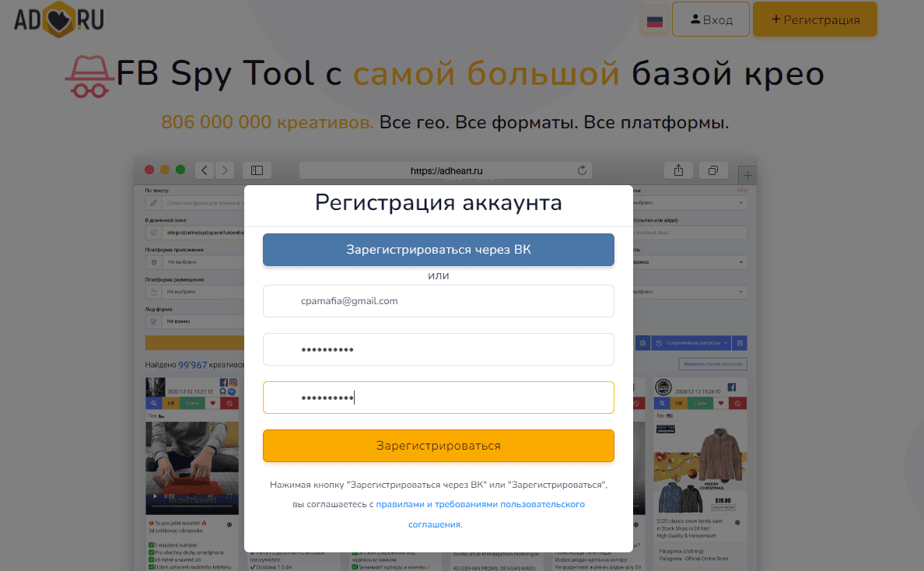Open the Сохраненные запросы dropdown
Viewport: 924px width, 571px height.
691,343
